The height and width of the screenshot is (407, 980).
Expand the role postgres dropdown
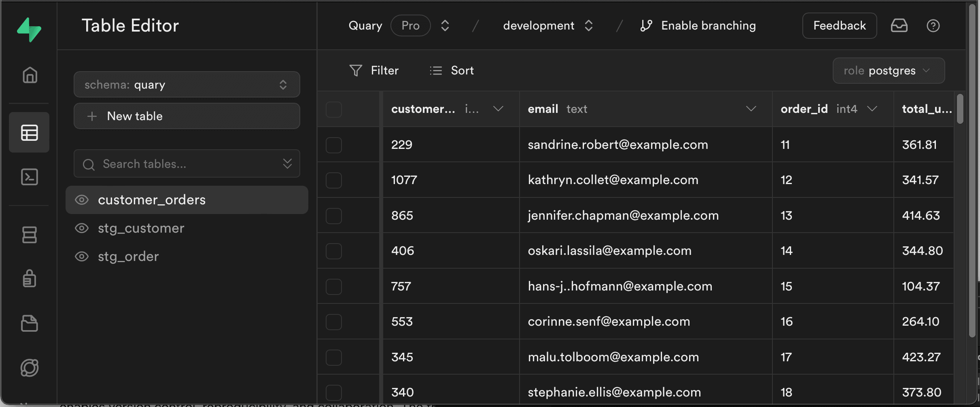[888, 71]
